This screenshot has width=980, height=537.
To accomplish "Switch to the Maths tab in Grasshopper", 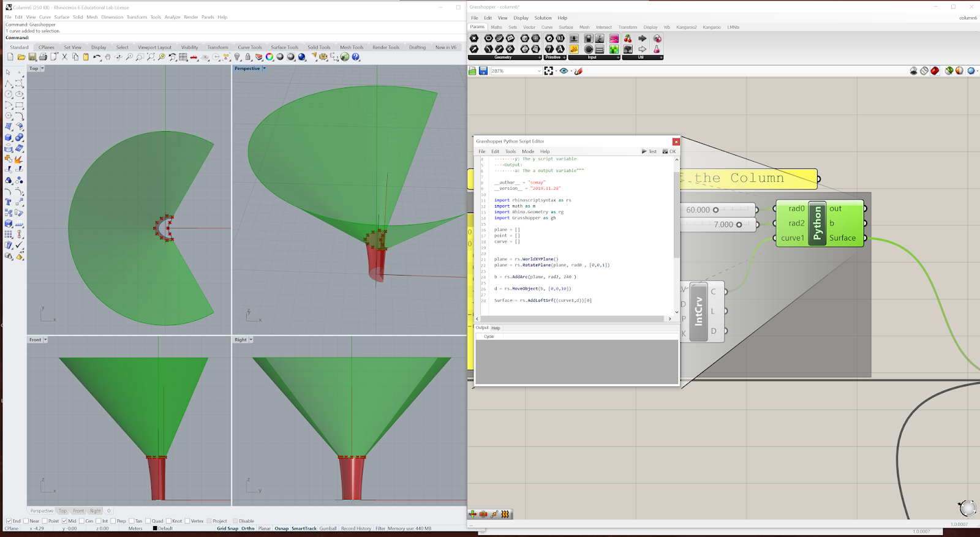I will (x=496, y=27).
